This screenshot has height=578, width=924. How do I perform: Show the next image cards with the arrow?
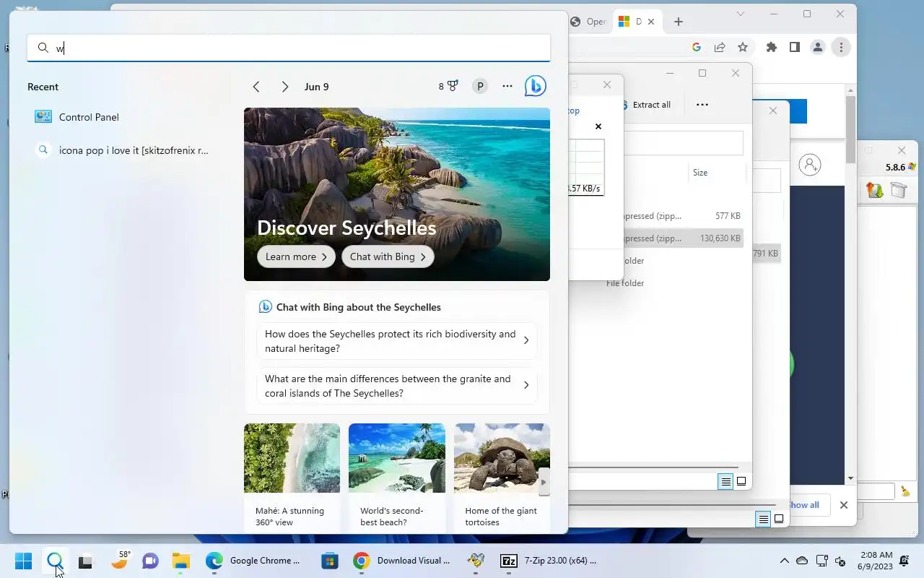tap(544, 482)
